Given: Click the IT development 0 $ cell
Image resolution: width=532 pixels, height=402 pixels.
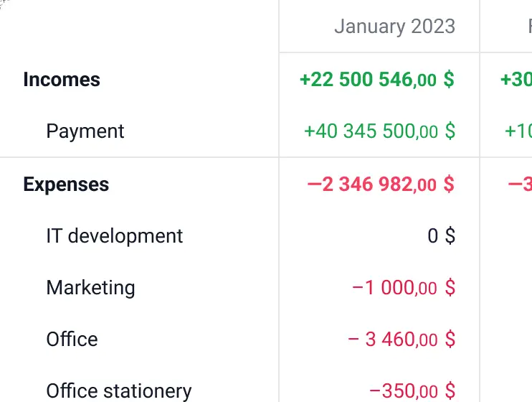Looking at the screenshot, I should (441, 236).
